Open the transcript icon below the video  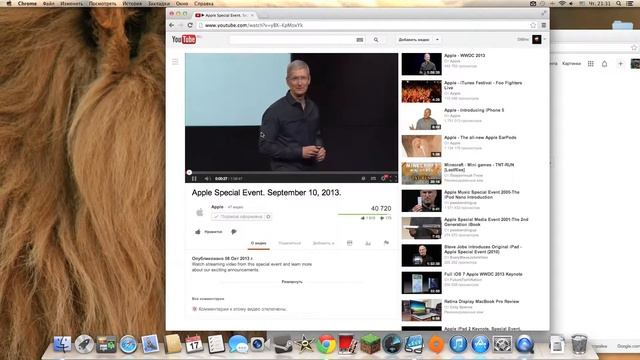coord(349,243)
